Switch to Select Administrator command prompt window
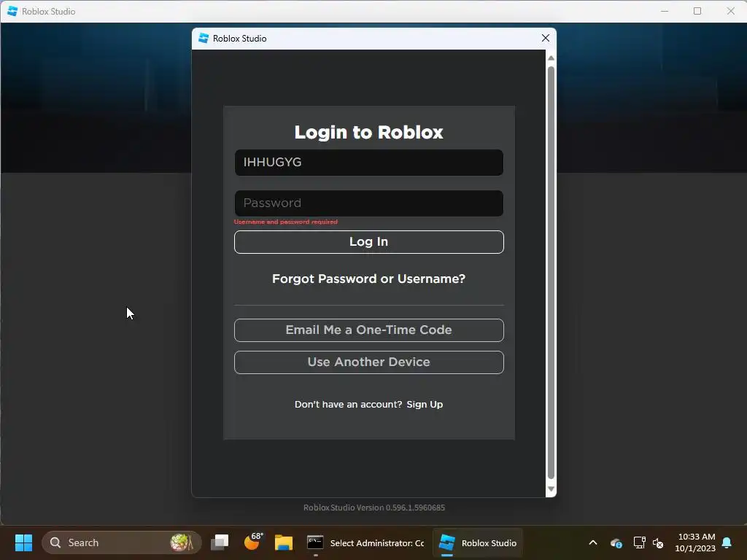The image size is (747, 560). point(365,542)
